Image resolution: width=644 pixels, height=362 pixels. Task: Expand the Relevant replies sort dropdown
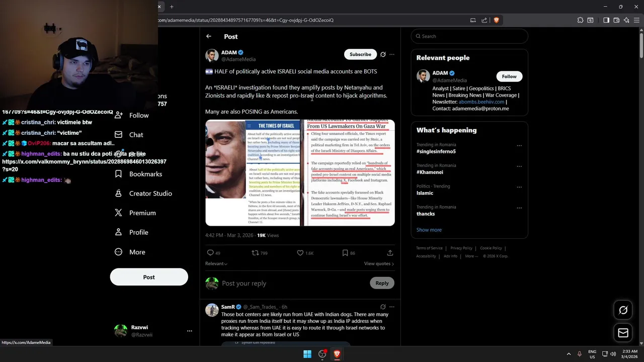click(x=216, y=263)
